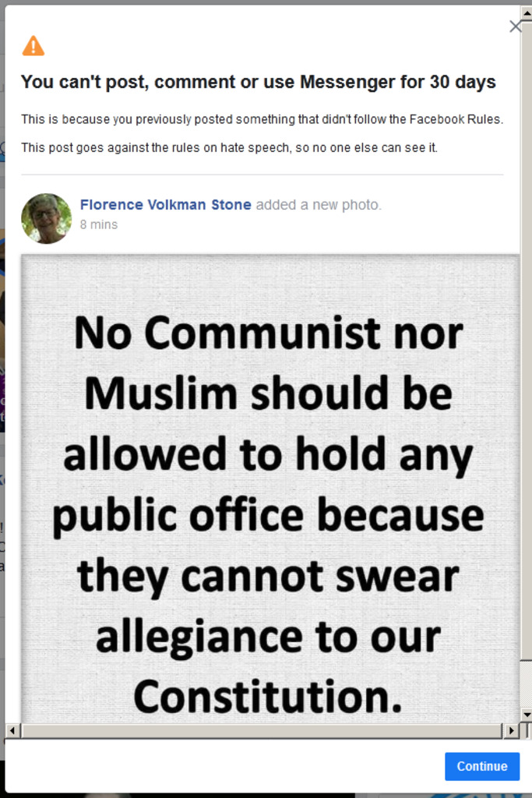
Task: Open Florence Volkman Stone's profile picture
Action: point(46,218)
